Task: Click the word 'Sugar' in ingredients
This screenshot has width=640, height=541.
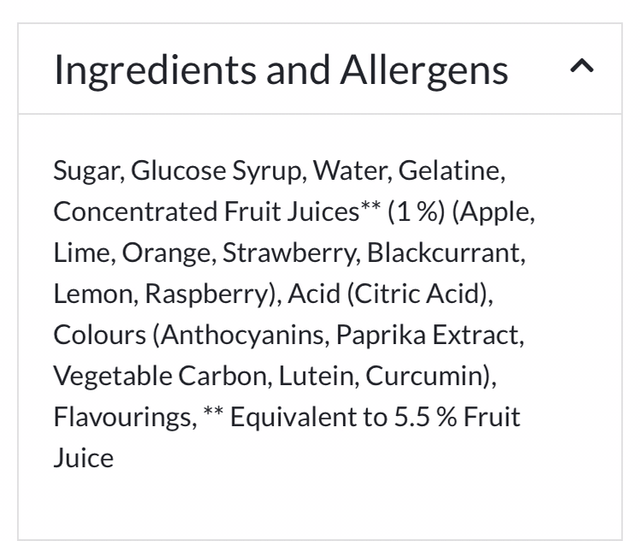Action: pyautogui.click(x=87, y=171)
